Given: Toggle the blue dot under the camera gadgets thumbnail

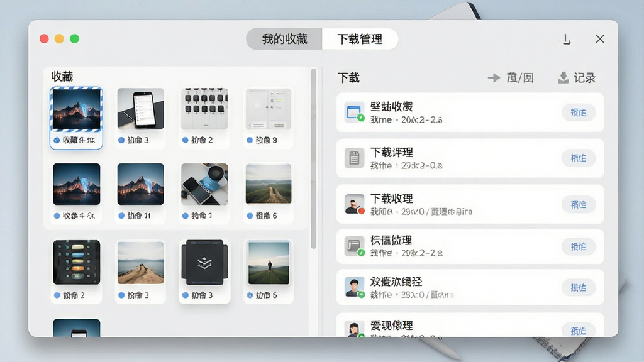Looking at the screenshot, I should [x=186, y=216].
